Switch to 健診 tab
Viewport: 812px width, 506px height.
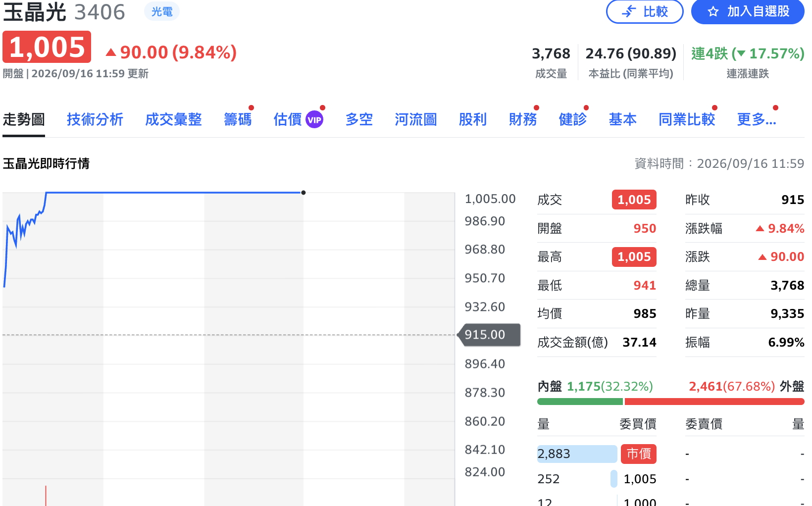pyautogui.click(x=573, y=119)
